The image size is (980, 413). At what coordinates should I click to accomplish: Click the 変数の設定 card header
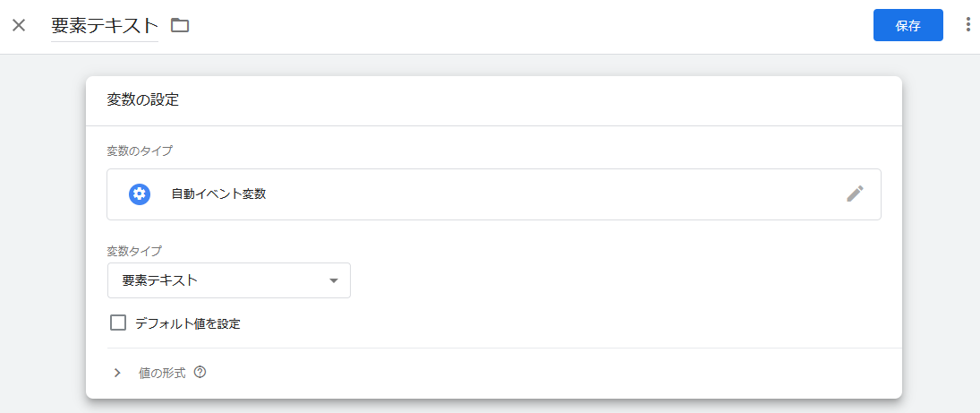coord(494,100)
